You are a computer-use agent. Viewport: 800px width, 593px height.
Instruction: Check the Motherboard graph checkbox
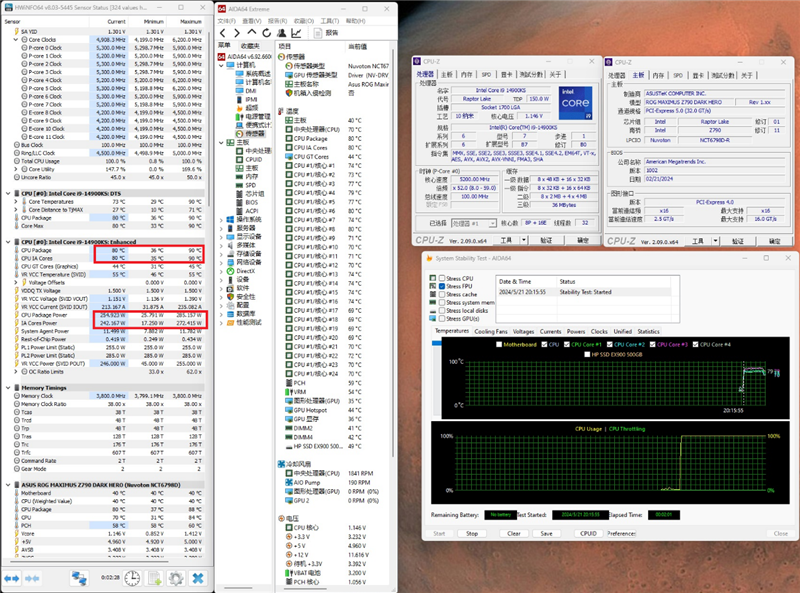(x=499, y=344)
